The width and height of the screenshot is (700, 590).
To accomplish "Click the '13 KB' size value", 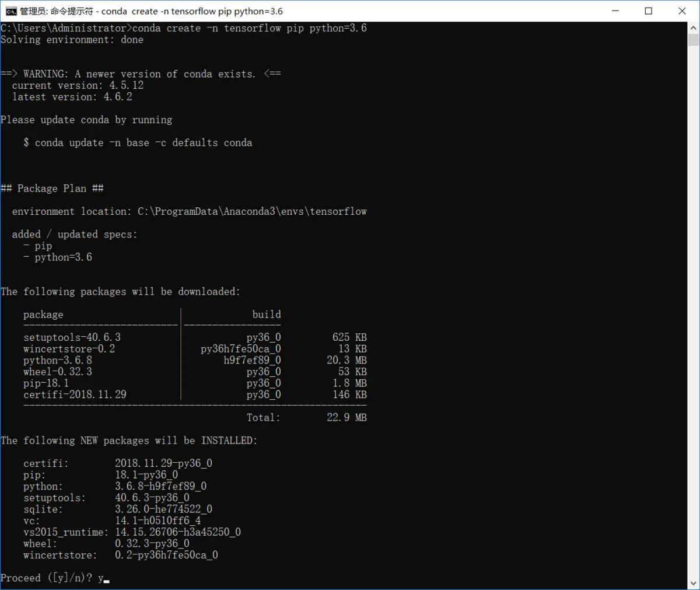I will pyautogui.click(x=352, y=349).
